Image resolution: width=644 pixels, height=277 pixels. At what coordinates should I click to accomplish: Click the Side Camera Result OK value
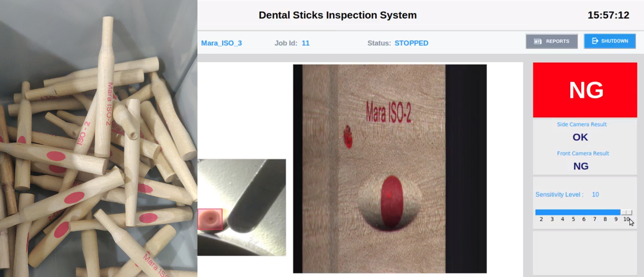(580, 137)
